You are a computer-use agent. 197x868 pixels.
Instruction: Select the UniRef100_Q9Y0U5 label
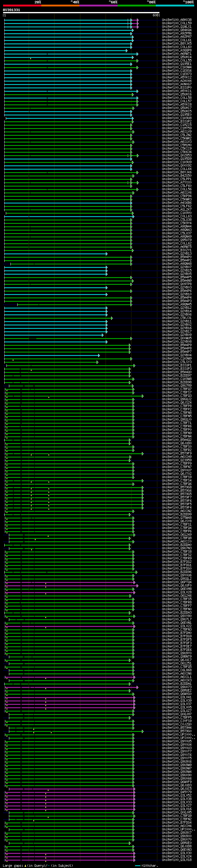point(177,741)
